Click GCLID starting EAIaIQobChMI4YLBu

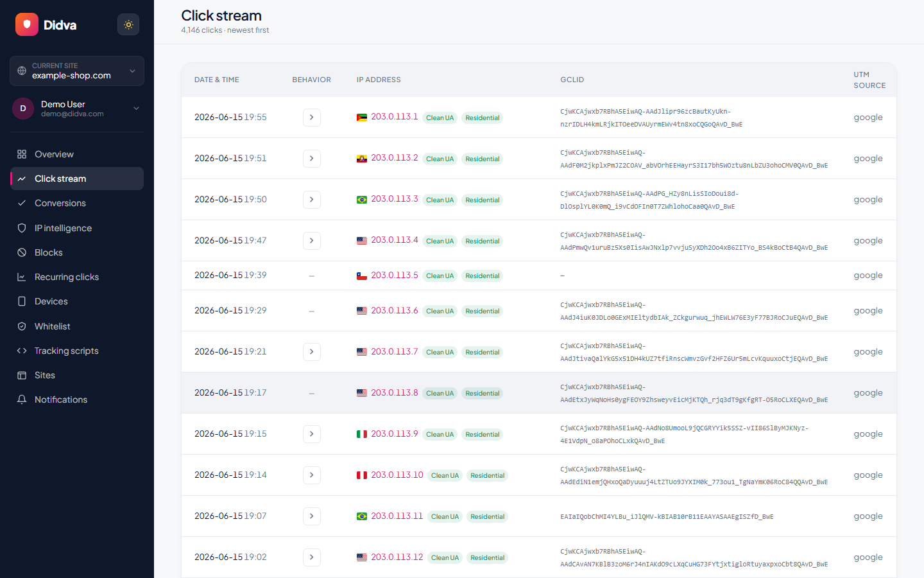[667, 516]
